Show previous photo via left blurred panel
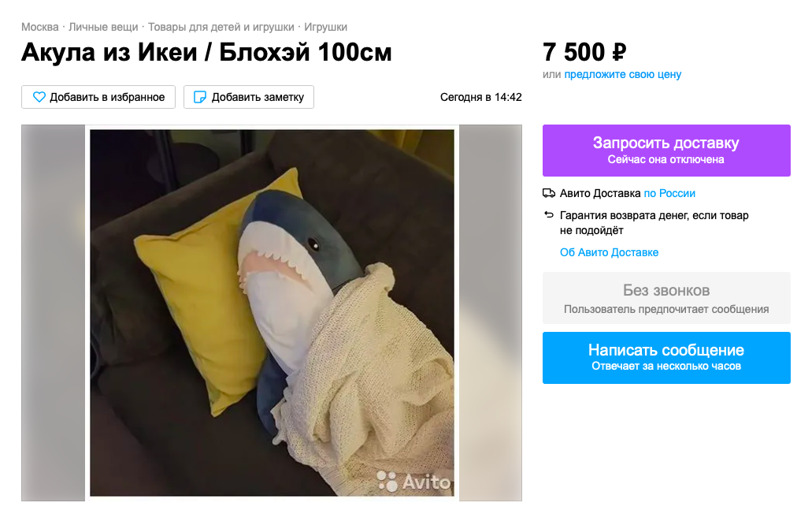This screenshot has width=812, height=525. pos(53,312)
